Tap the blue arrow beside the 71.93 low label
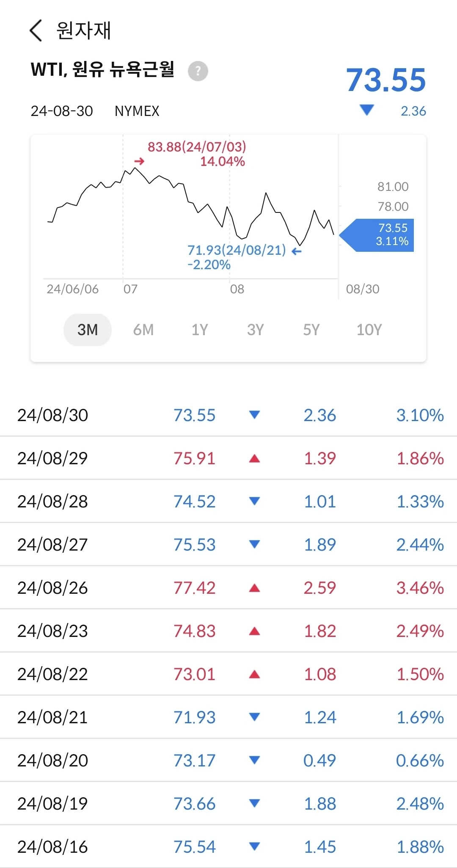Screen dimensions: 457x868 click(x=297, y=251)
